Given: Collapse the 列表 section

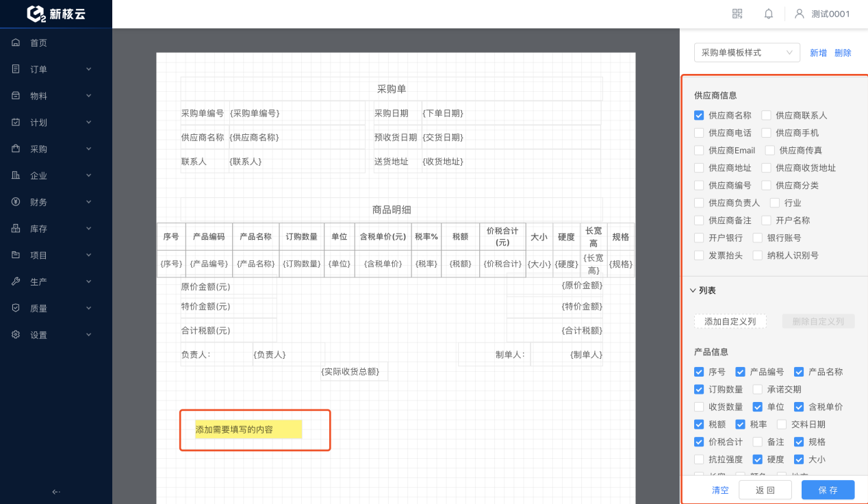Looking at the screenshot, I should click(693, 290).
